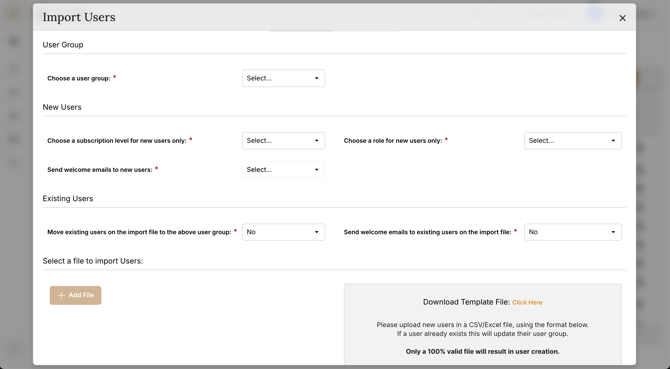Click 'Send welcome emails to new users:' label

tap(100, 170)
